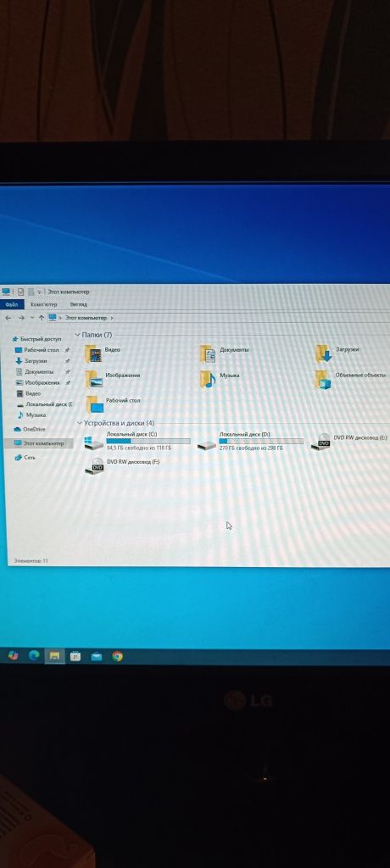This screenshot has width=390, height=868.
Task: Select Локальный диск (D:) drive
Action: (x=250, y=441)
